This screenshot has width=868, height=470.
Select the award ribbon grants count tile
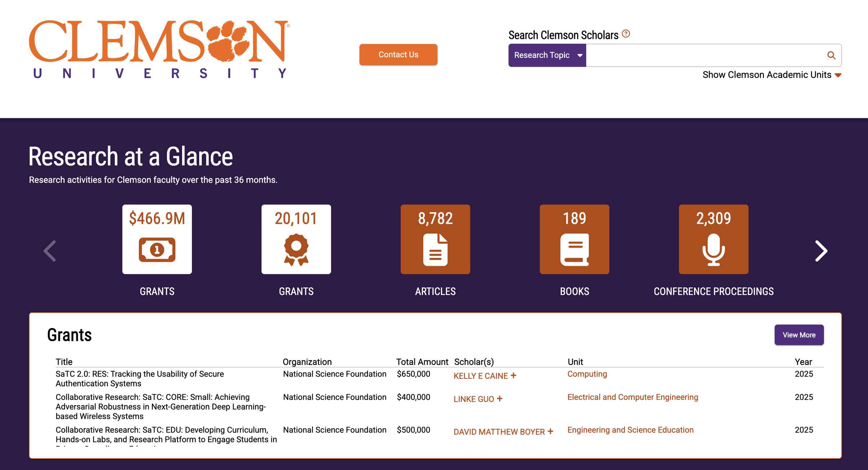pyautogui.click(x=296, y=239)
